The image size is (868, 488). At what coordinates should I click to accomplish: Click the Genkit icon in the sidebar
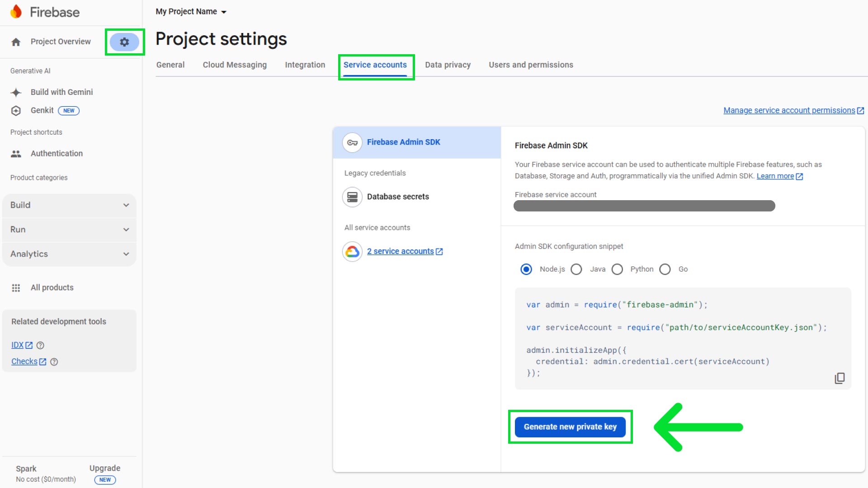click(x=16, y=110)
